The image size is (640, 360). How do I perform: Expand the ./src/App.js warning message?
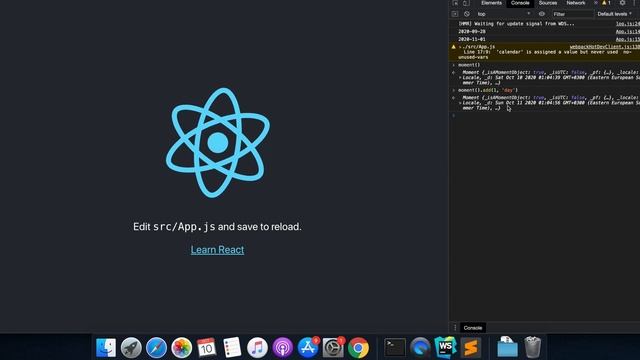460,47
